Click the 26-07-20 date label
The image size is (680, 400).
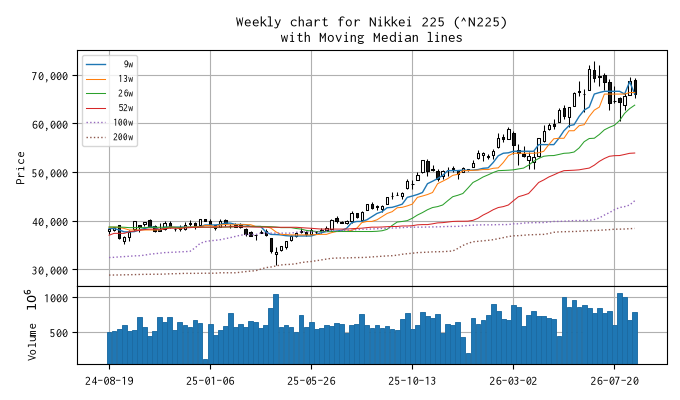point(615,381)
